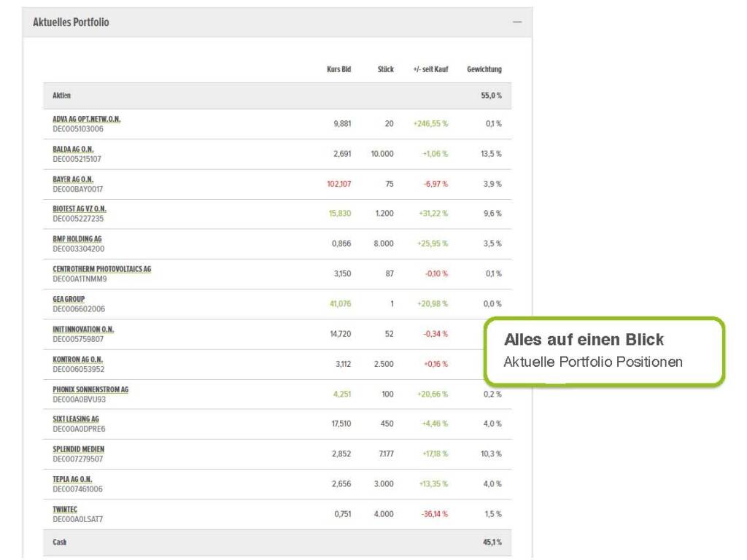This screenshot has height=560, width=747.
Task: Select the KONTRON AG O.N. link
Action: point(77,359)
